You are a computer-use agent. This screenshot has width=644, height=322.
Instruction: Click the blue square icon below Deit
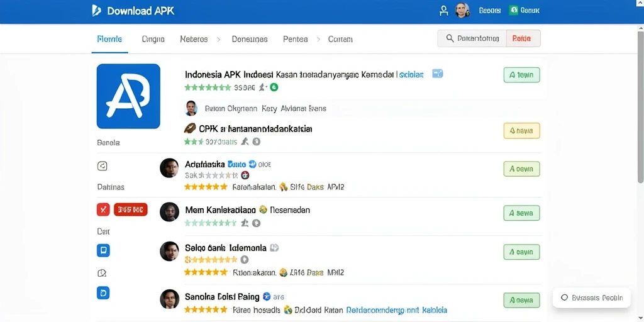[x=103, y=250]
